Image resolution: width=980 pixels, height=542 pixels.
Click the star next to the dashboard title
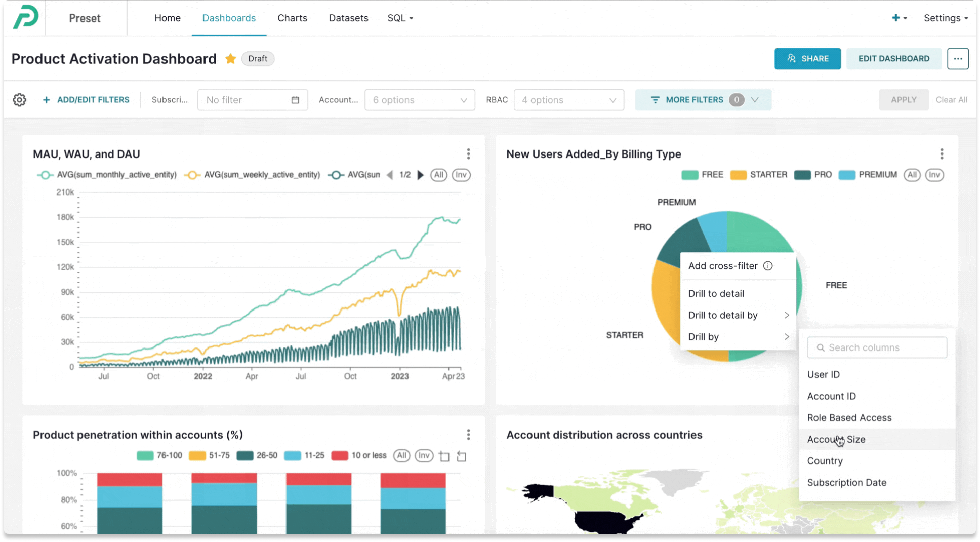tap(230, 58)
